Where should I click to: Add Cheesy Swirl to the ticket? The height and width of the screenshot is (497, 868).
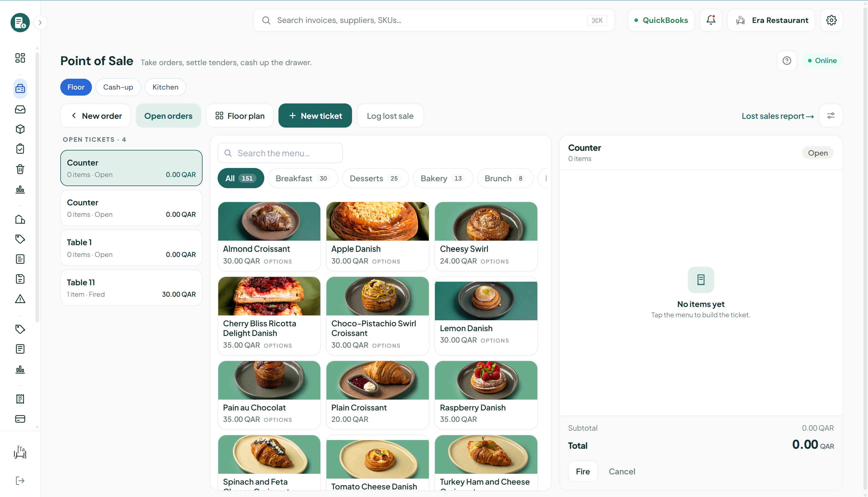pos(486,236)
